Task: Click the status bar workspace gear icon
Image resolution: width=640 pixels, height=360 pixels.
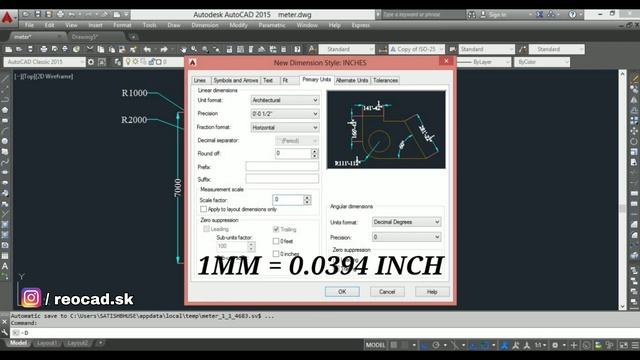Action: pos(555,345)
